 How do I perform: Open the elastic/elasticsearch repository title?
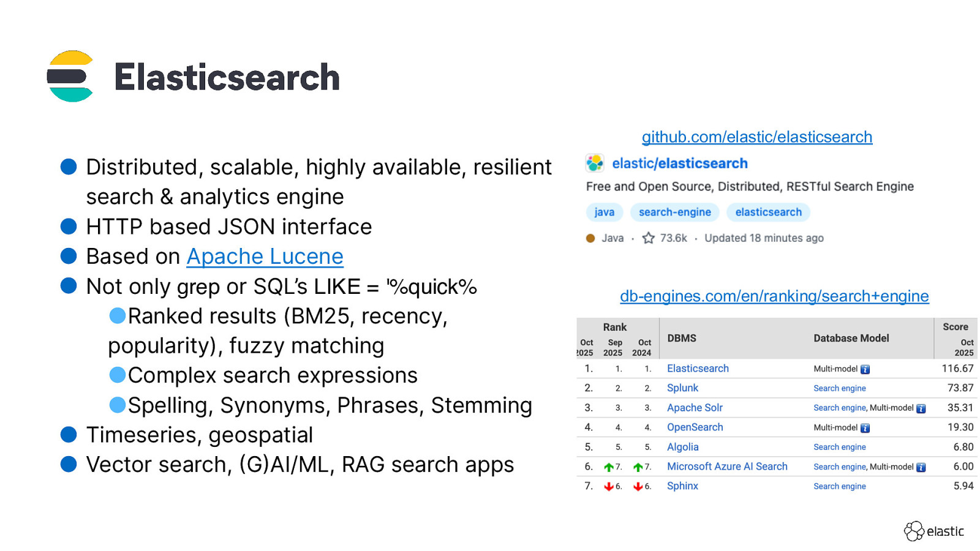point(679,163)
